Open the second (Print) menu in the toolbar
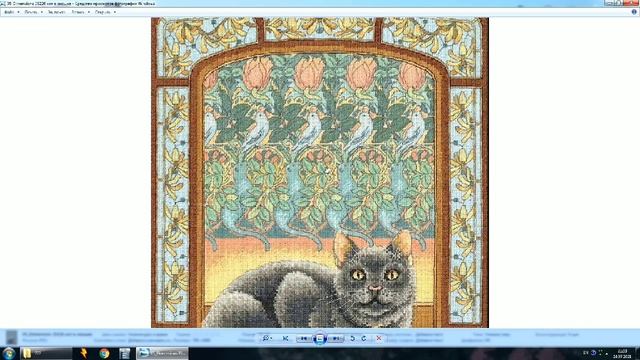 (x=33, y=12)
